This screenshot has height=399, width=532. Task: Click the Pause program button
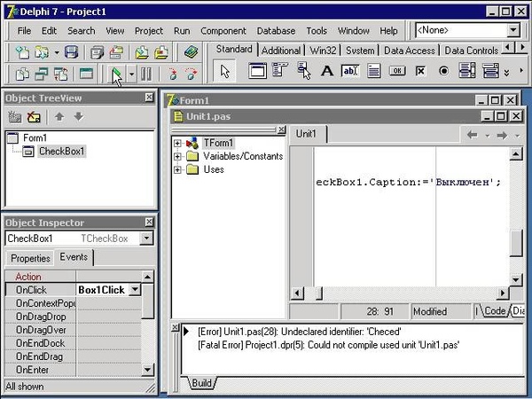point(146,74)
